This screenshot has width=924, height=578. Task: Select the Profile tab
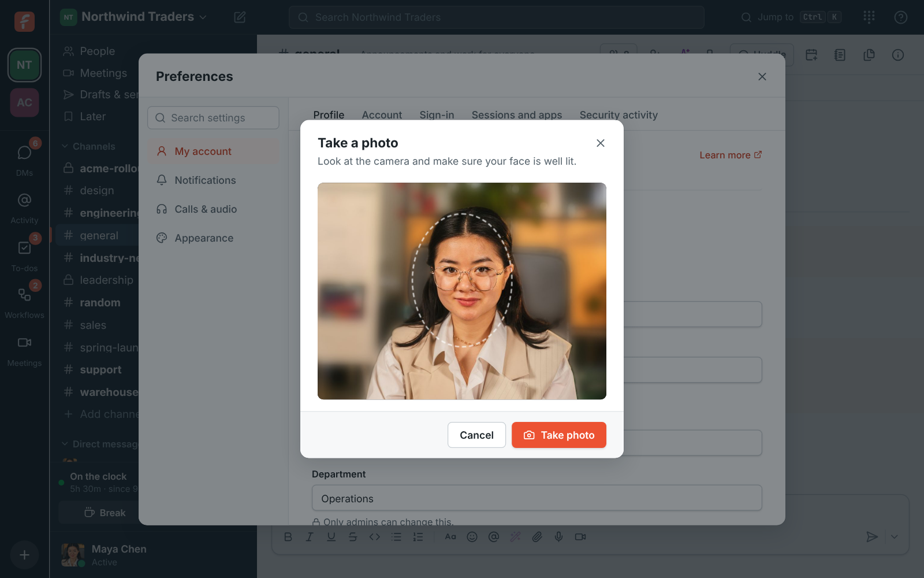point(329,115)
